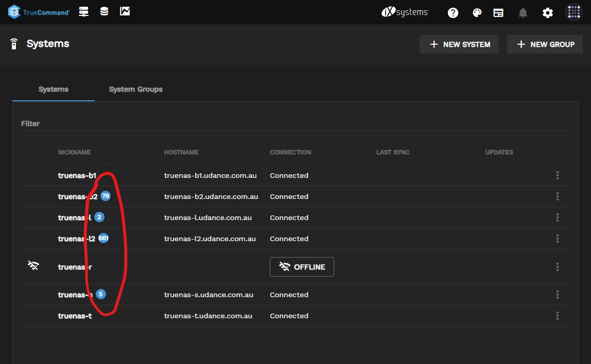Open the options menu for truenas-l2 row
The width and height of the screenshot is (591, 364).
pyautogui.click(x=558, y=239)
